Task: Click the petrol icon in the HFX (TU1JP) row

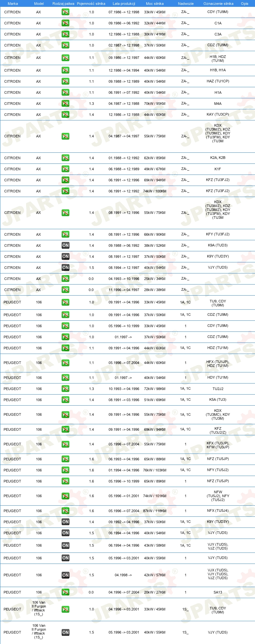Action: [66, 363]
